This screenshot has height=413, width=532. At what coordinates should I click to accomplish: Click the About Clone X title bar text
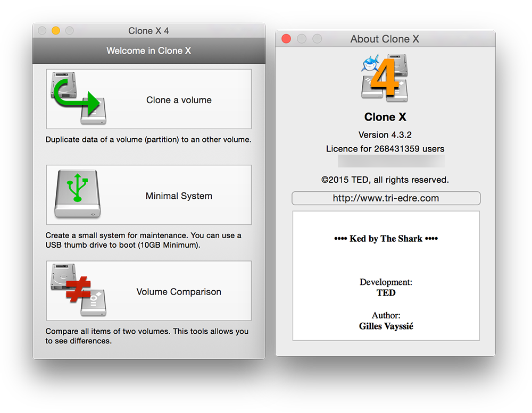pos(385,39)
